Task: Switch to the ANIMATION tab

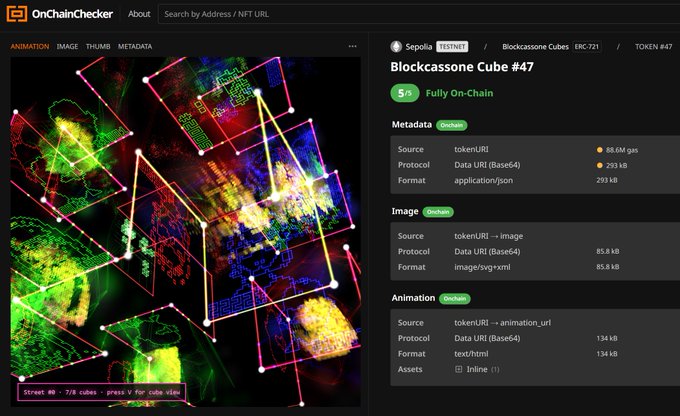Action: tap(29, 46)
